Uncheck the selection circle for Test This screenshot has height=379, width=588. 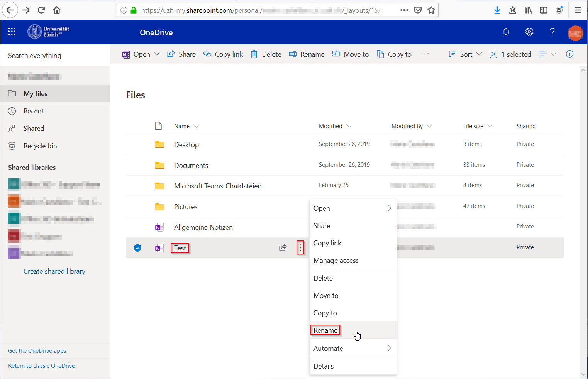pos(137,248)
